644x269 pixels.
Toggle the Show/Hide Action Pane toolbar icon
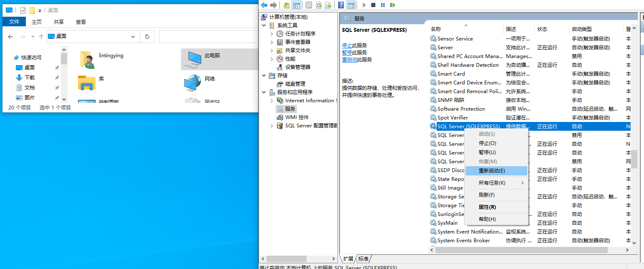(351, 5)
